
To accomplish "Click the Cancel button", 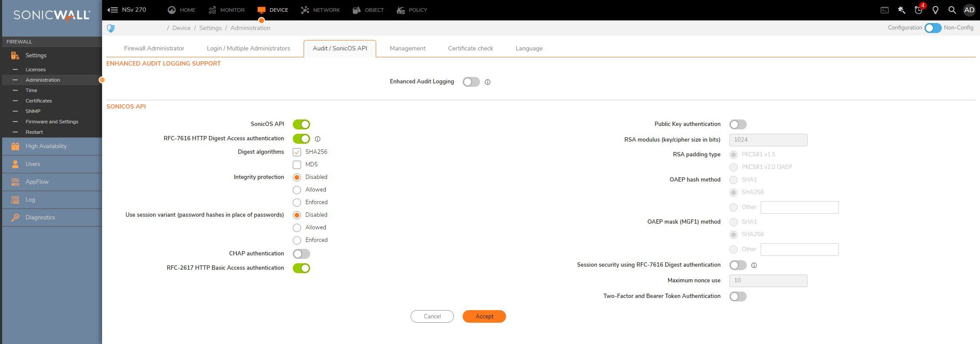I will tap(432, 317).
